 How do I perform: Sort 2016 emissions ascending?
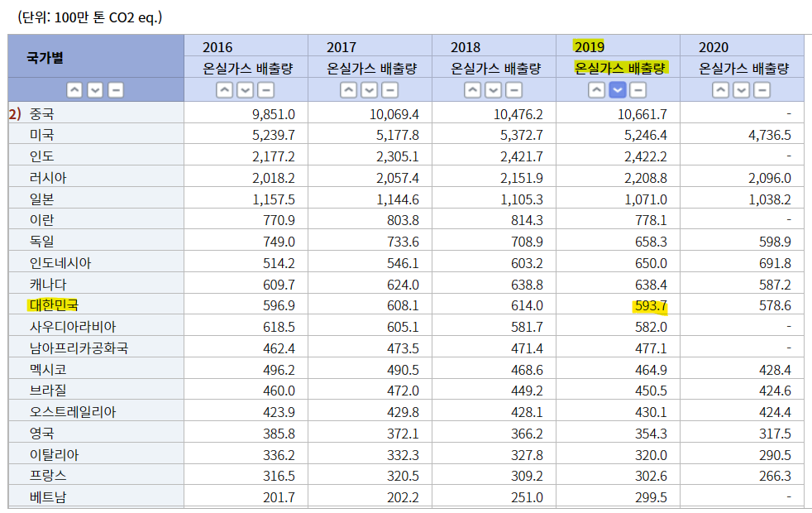pos(224,90)
